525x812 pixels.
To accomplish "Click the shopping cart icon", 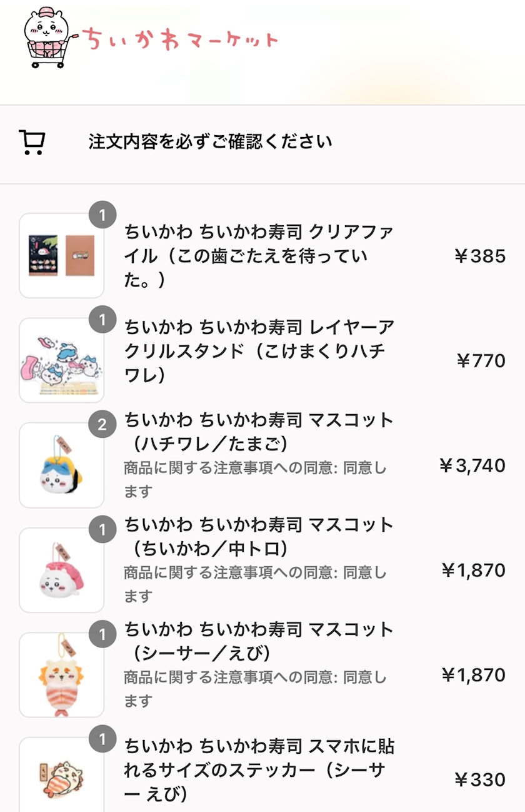I will pos(31,142).
